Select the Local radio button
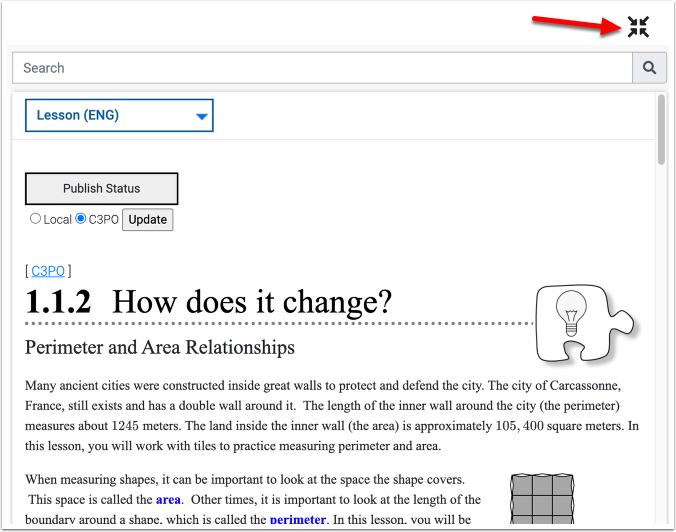The width and height of the screenshot is (676, 532). click(36, 219)
